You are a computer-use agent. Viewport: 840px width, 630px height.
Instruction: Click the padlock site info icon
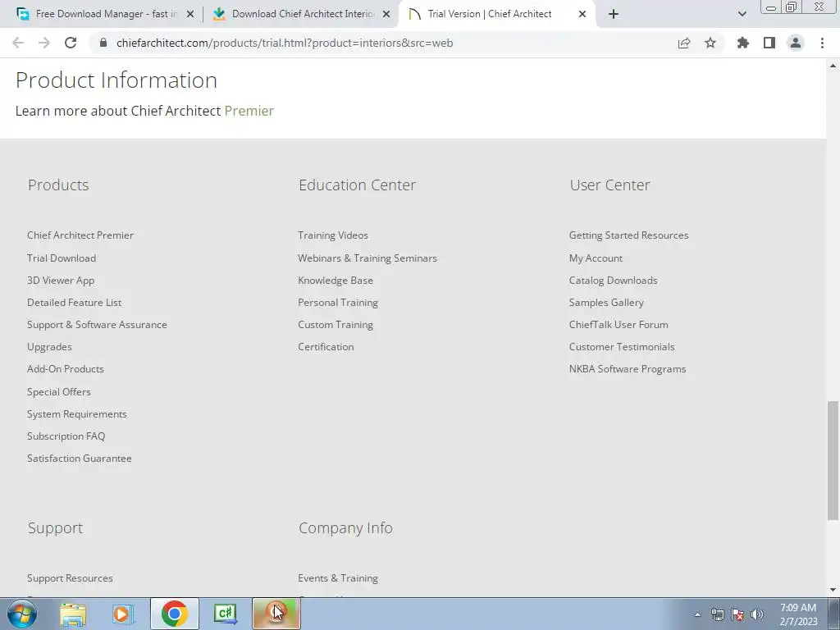[x=103, y=43]
